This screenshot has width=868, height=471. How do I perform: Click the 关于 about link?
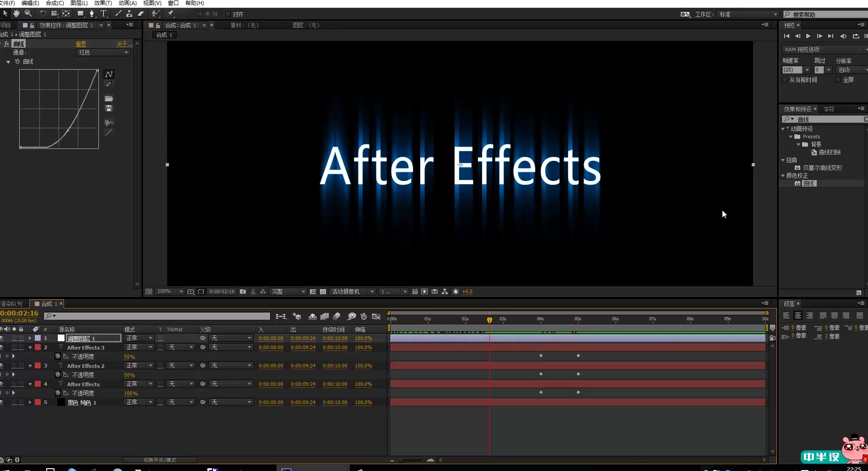point(124,44)
